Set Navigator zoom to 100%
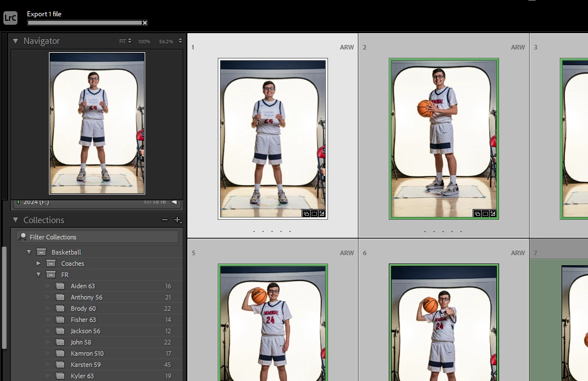The image size is (588, 381). 144,41
